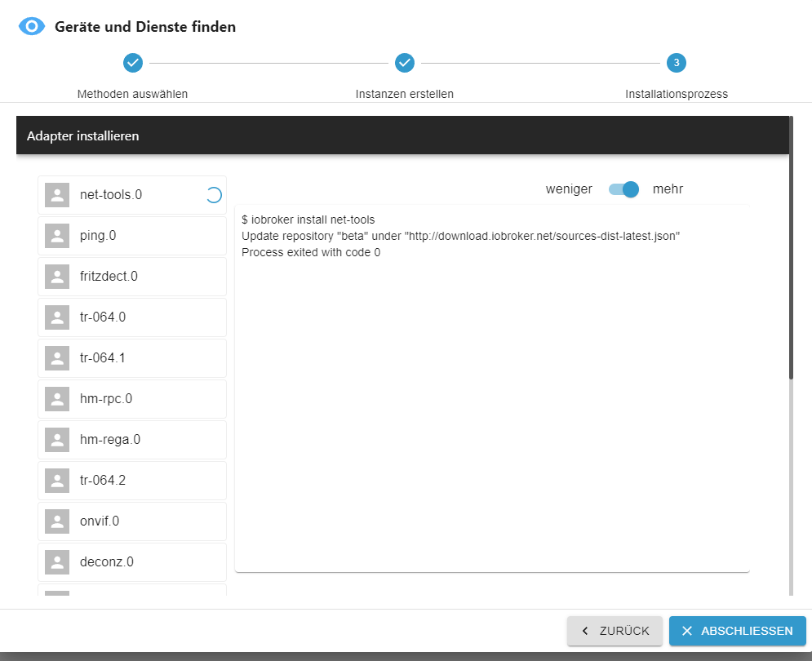The image size is (812, 661).
Task: Click the loading spinner beside net-tools.0
Action: click(212, 195)
